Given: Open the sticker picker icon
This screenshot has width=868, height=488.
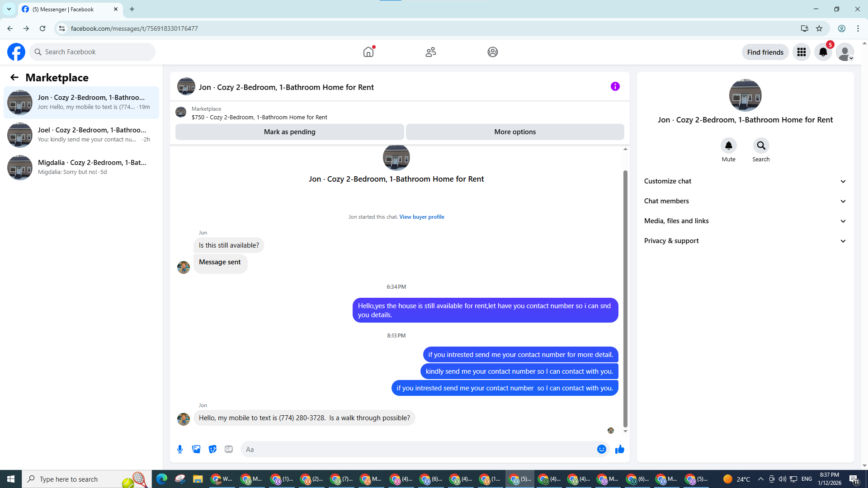Looking at the screenshot, I should tap(212, 449).
